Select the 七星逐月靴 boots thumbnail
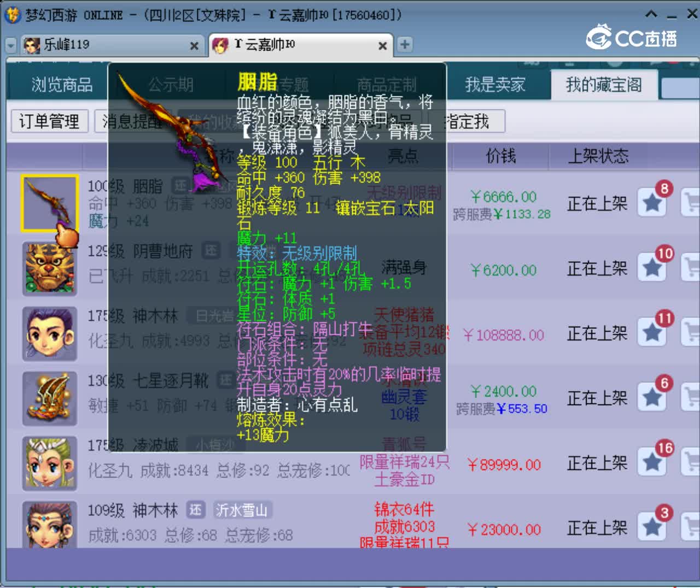 click(x=49, y=399)
